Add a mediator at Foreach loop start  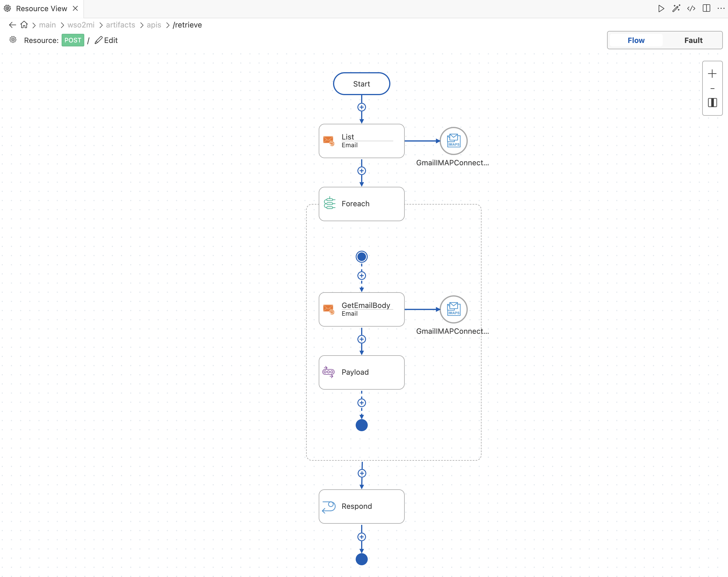[362, 276]
